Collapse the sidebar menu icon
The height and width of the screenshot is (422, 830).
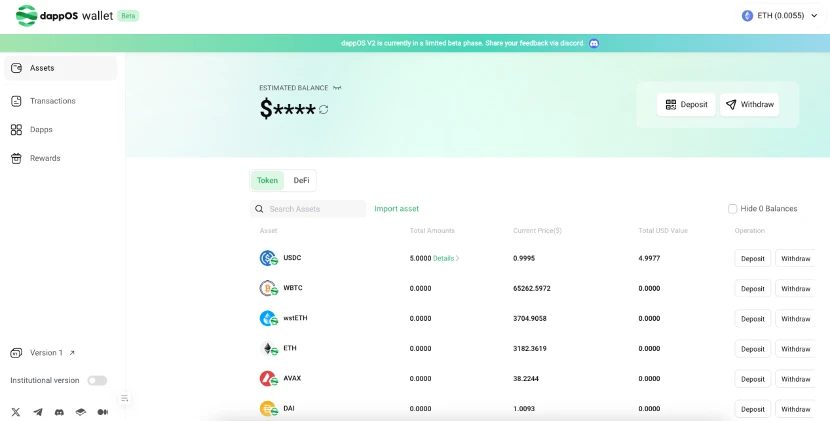tap(124, 398)
